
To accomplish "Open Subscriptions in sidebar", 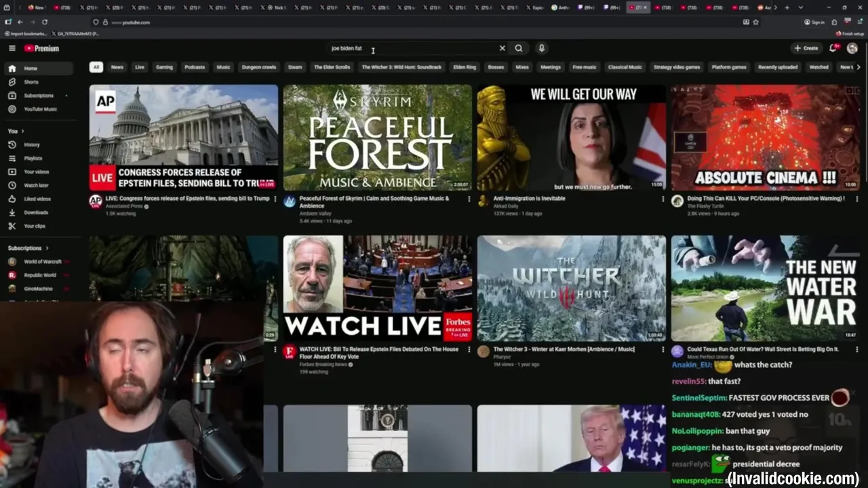I will 38,96.
